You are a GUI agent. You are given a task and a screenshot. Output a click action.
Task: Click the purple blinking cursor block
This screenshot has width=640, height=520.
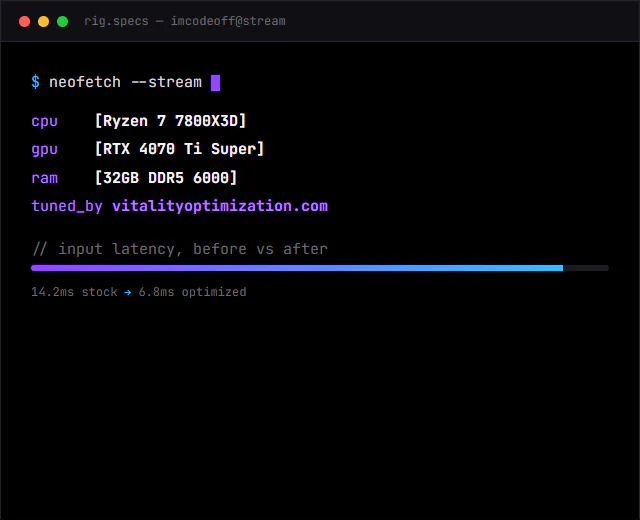click(x=215, y=83)
